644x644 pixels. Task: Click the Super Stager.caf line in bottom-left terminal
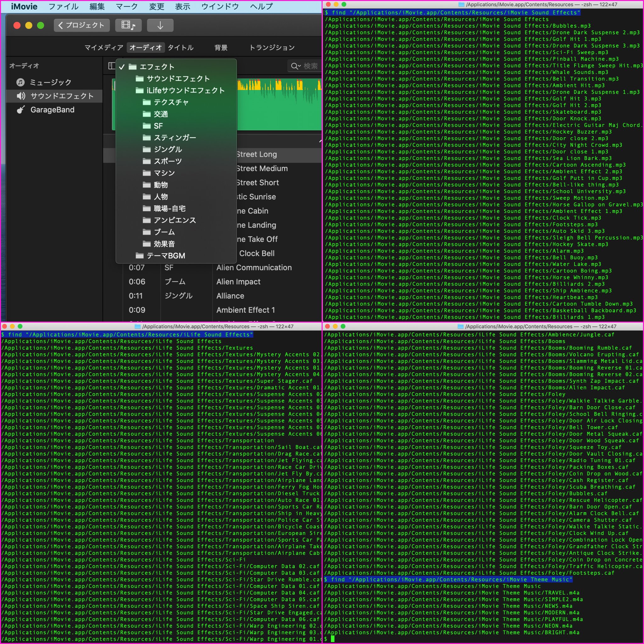157,381
